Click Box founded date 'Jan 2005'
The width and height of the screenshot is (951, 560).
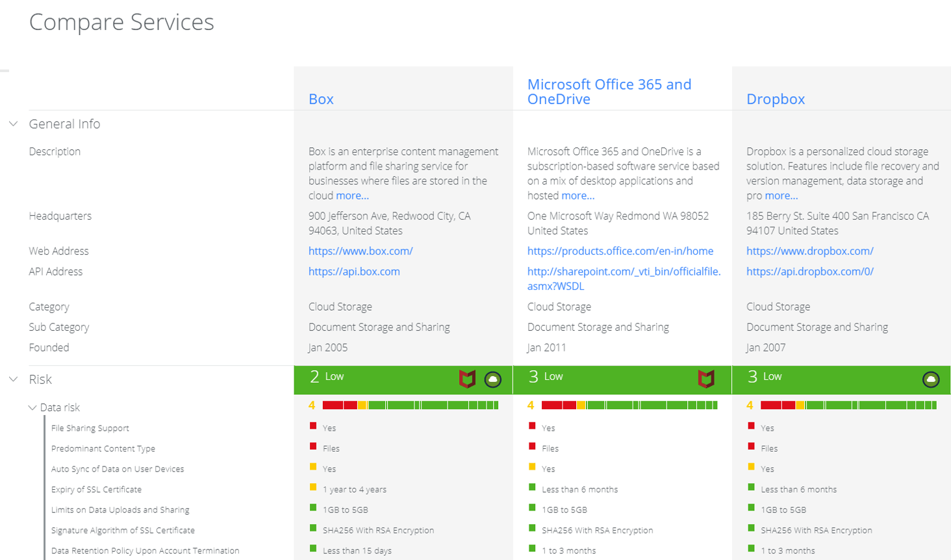pos(328,348)
